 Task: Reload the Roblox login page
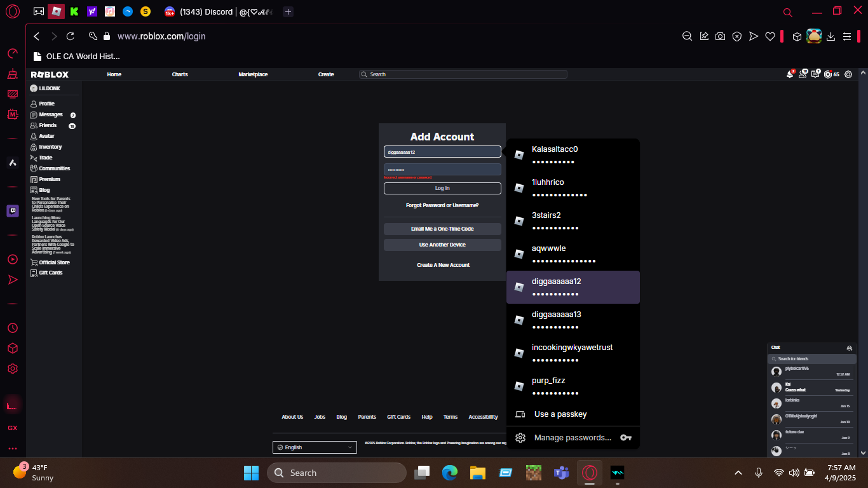click(x=71, y=36)
